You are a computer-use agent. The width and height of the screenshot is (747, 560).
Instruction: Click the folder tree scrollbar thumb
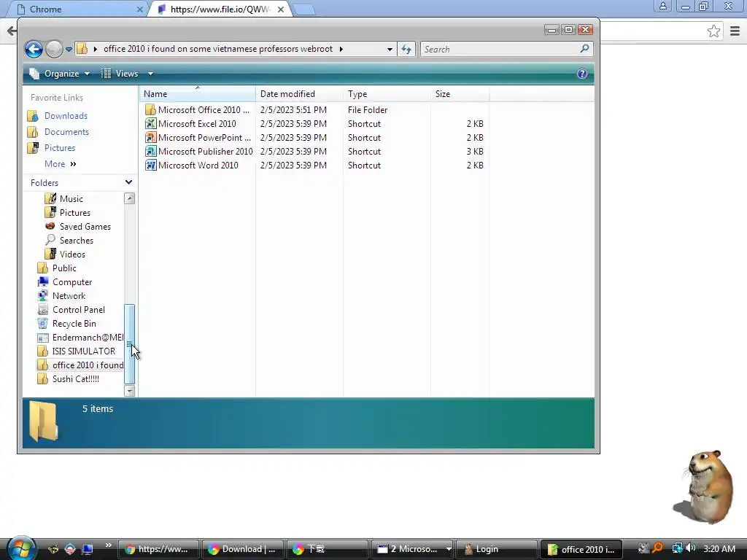click(x=130, y=344)
